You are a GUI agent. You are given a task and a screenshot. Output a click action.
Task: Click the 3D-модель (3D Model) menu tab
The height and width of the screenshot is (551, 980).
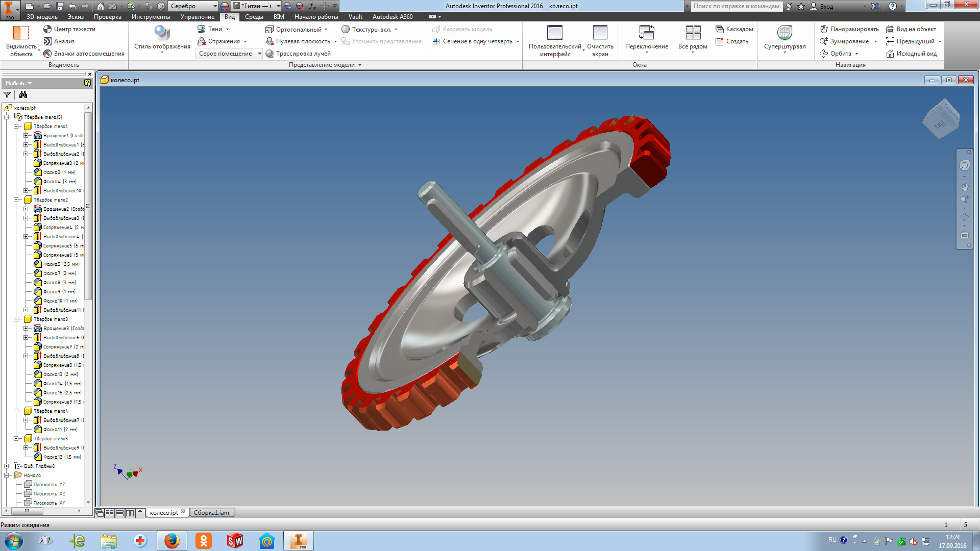[37, 17]
